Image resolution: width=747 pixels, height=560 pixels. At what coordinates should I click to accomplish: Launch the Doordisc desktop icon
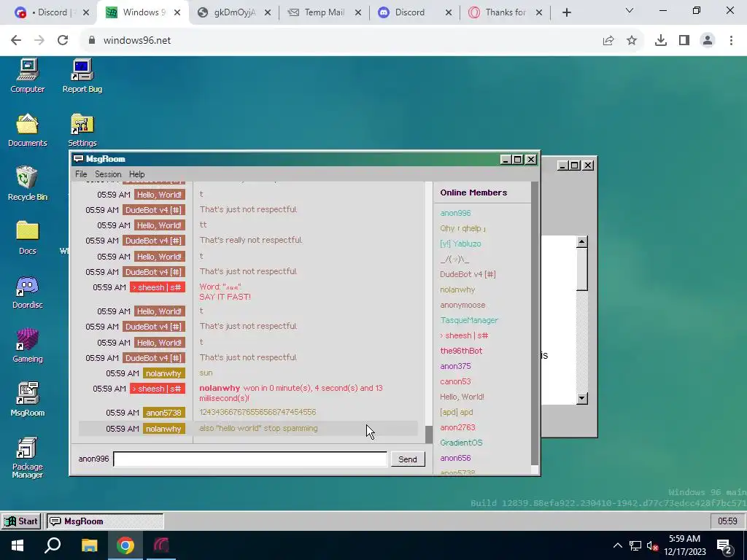pos(27,292)
